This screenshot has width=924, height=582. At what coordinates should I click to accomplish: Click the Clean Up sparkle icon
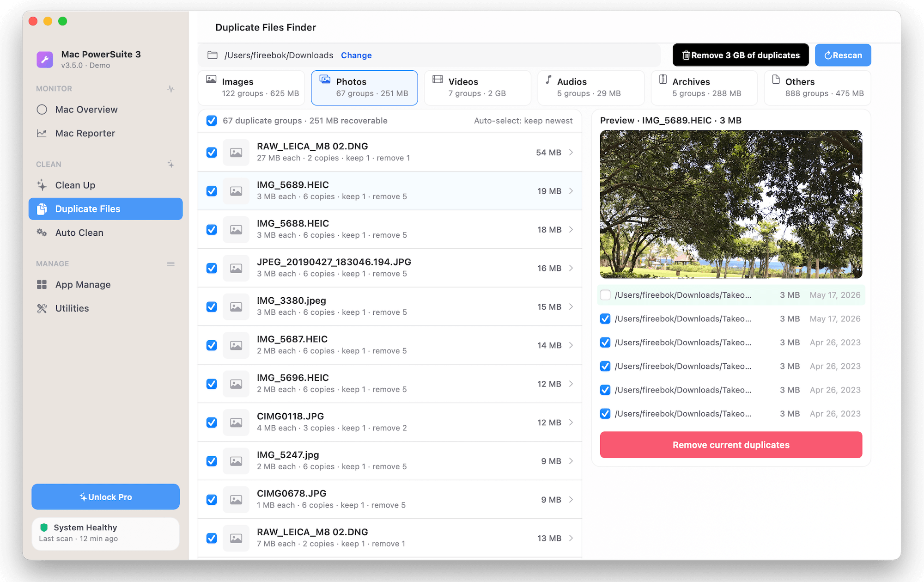point(42,185)
